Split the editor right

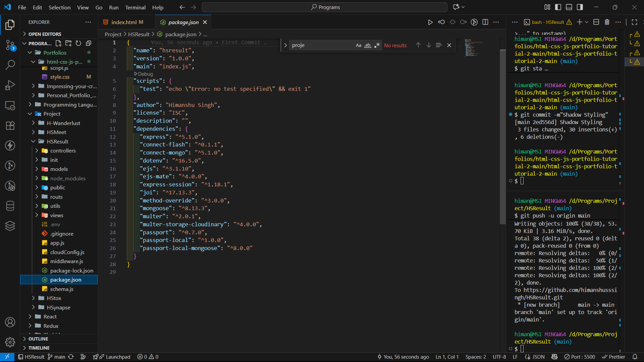click(x=485, y=22)
